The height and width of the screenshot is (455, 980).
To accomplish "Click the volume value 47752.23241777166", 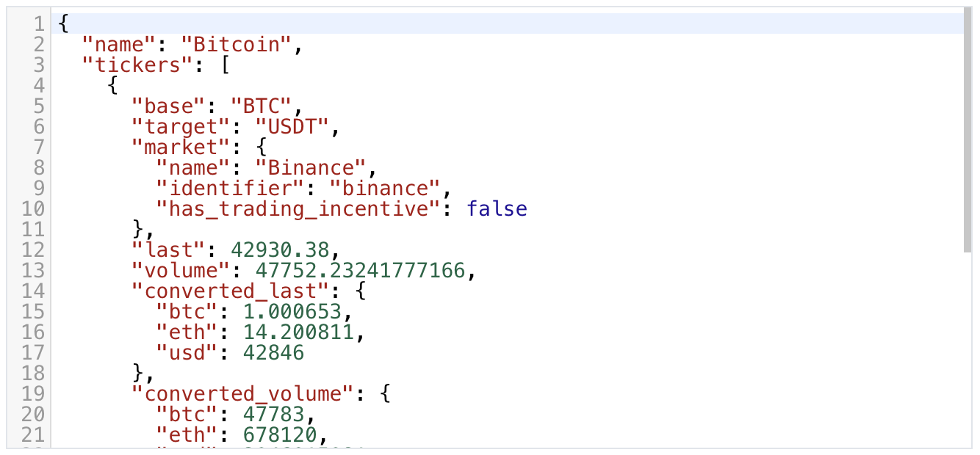I will pos(360,271).
